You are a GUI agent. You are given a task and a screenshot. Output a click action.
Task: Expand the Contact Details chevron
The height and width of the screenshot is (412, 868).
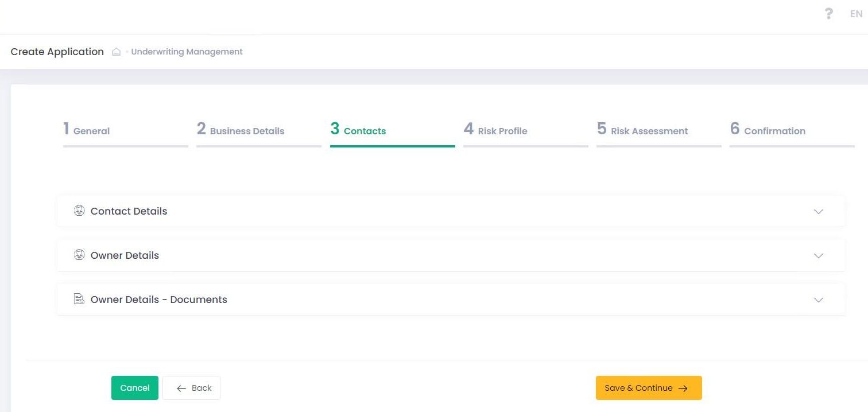[818, 211]
